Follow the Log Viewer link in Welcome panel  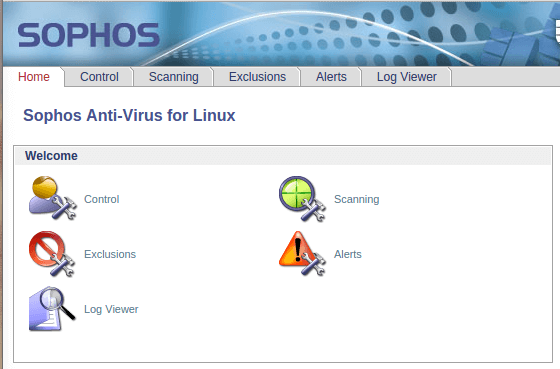click(x=111, y=309)
